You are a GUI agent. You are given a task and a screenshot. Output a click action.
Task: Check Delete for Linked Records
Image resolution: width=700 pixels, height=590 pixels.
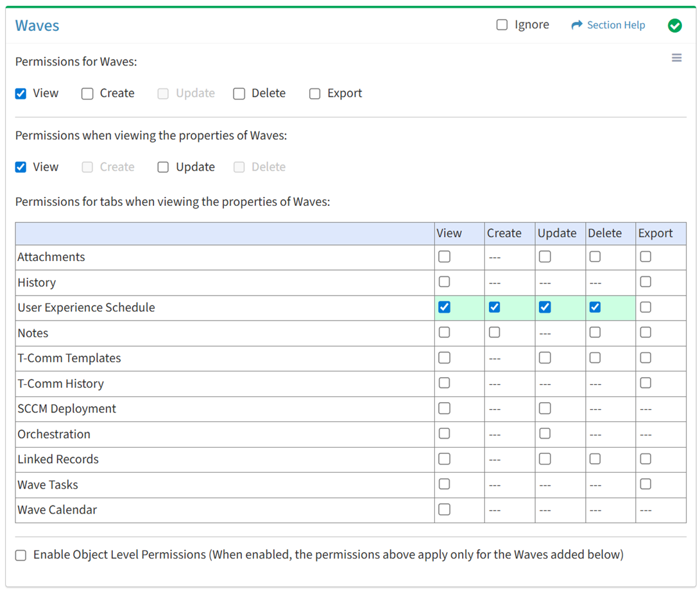point(595,459)
